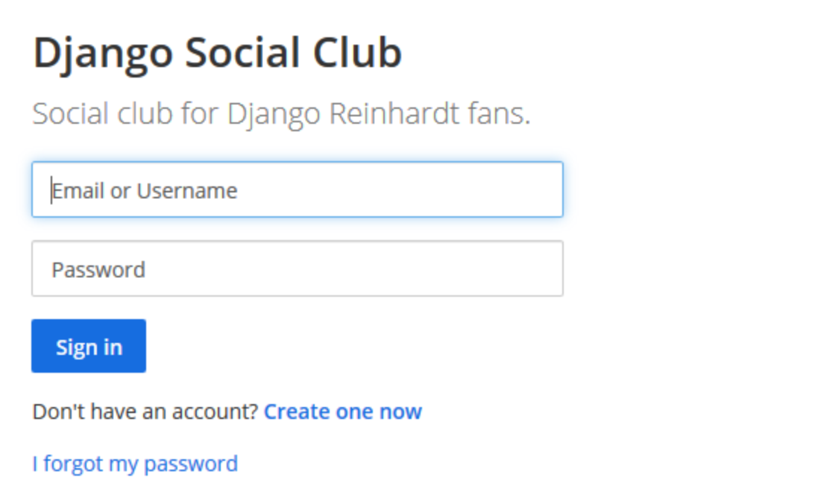Click the Email or Username field
815x504 pixels.
(297, 190)
